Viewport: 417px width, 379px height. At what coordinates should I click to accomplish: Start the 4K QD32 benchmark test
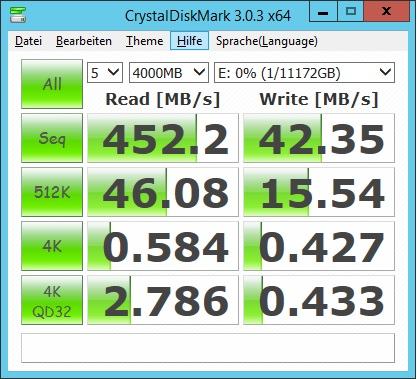coord(52,300)
